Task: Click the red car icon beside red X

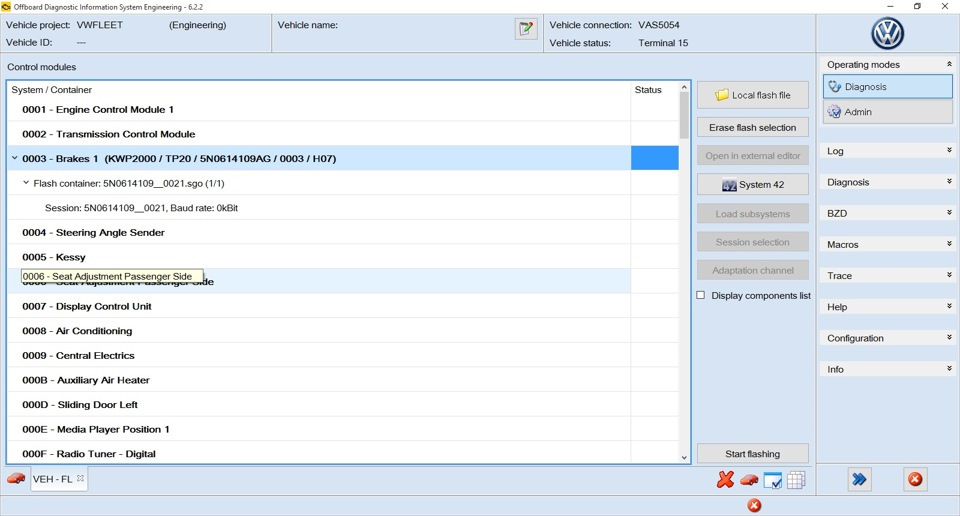Action: click(749, 480)
